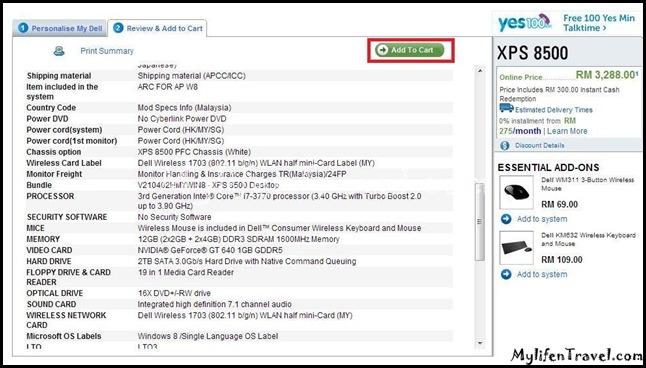646x368 pixels.
Task: Click the arrow icon to add KM632 keyboard
Action: pos(506,274)
